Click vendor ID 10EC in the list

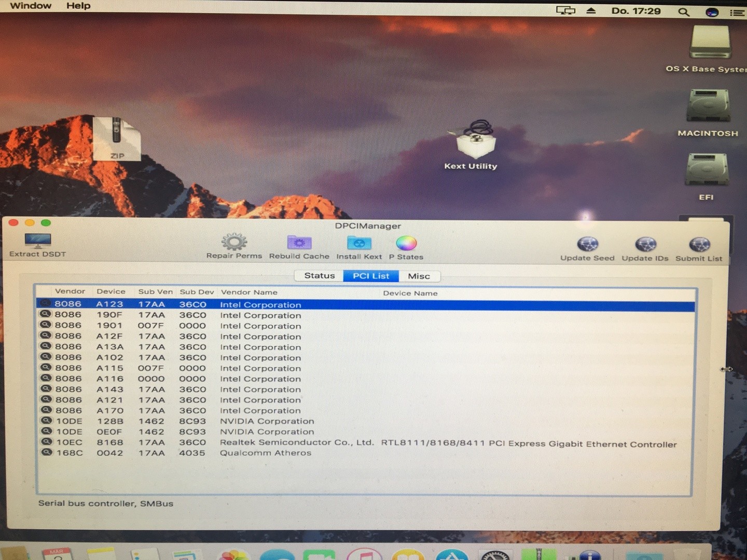[x=70, y=442]
